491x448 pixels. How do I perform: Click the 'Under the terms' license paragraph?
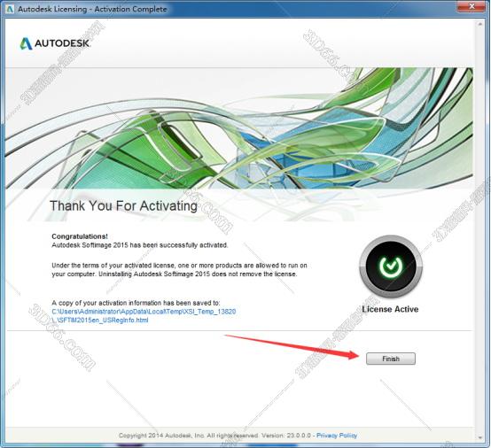coord(179,270)
